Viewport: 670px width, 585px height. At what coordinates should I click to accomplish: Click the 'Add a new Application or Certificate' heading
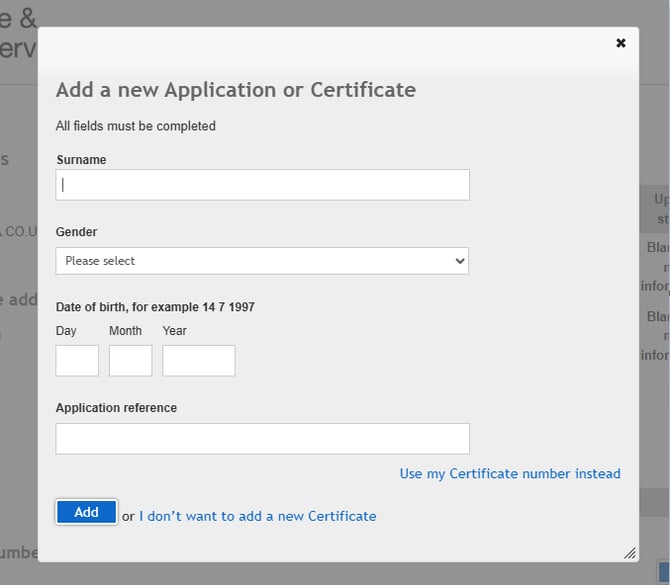point(236,90)
